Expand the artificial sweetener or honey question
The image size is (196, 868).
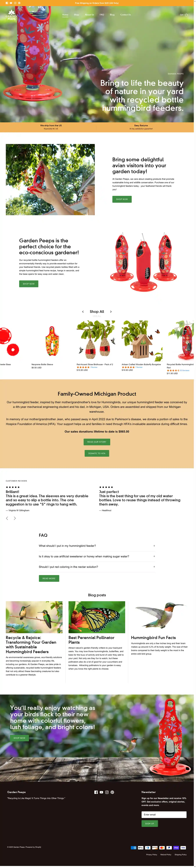[97, 556]
